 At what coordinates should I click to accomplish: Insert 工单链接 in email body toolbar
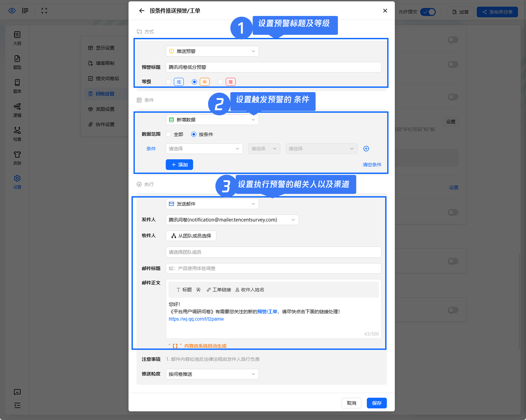coord(219,290)
